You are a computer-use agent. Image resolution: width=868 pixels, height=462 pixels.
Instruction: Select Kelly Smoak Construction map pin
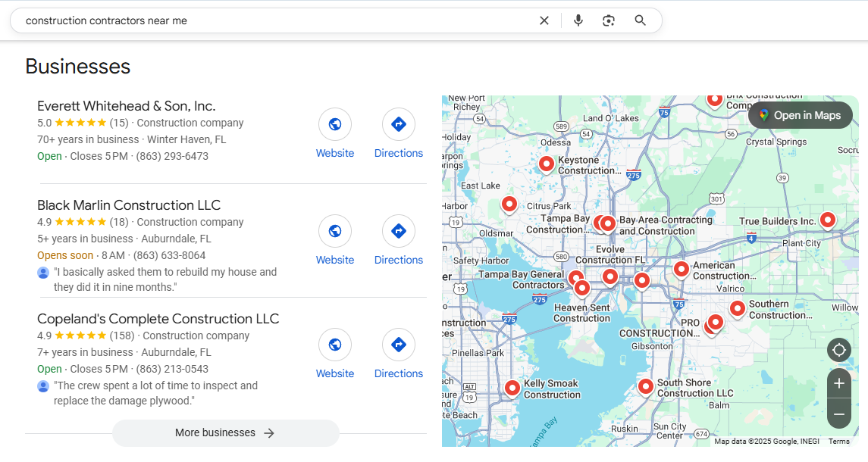coord(512,388)
